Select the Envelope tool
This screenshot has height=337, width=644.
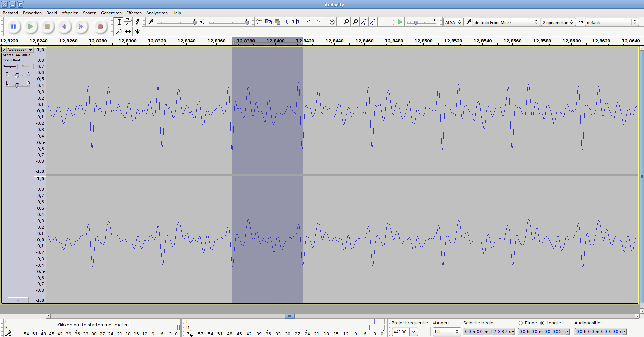[x=128, y=22]
